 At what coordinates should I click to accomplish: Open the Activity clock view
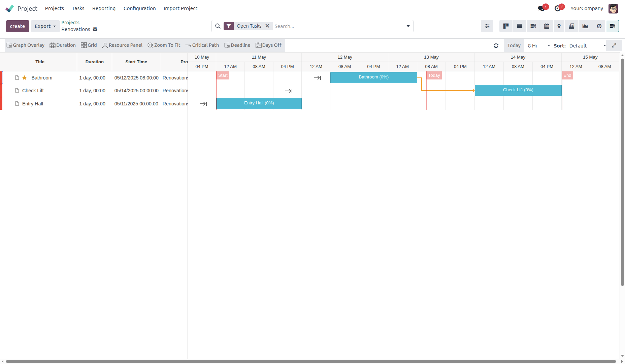599,26
